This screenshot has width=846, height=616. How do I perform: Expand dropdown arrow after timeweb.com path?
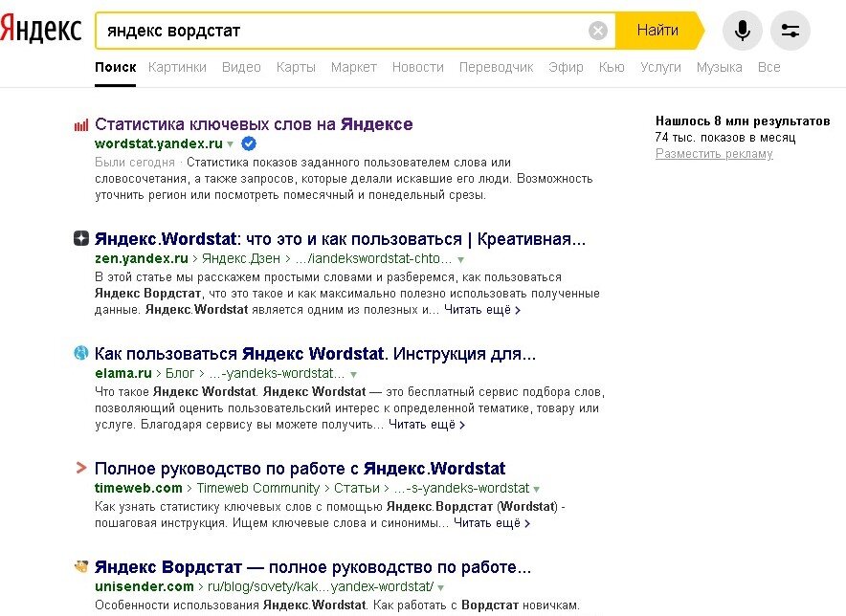coord(536,489)
